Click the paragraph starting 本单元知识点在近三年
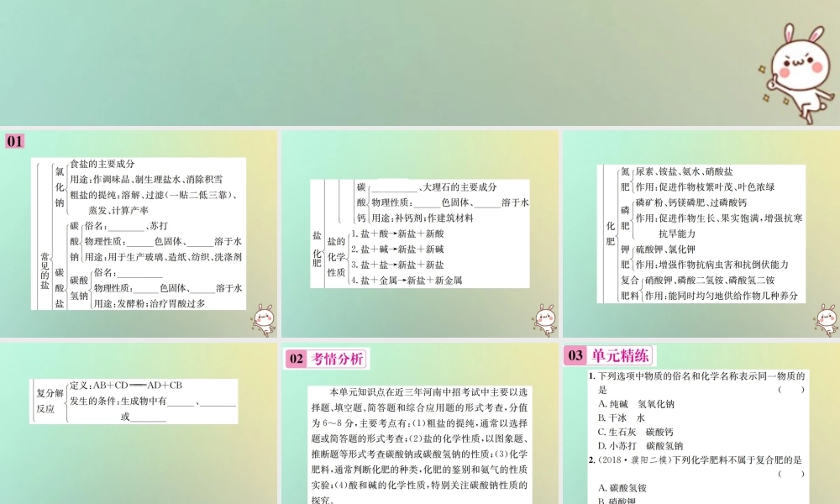 click(x=420, y=445)
